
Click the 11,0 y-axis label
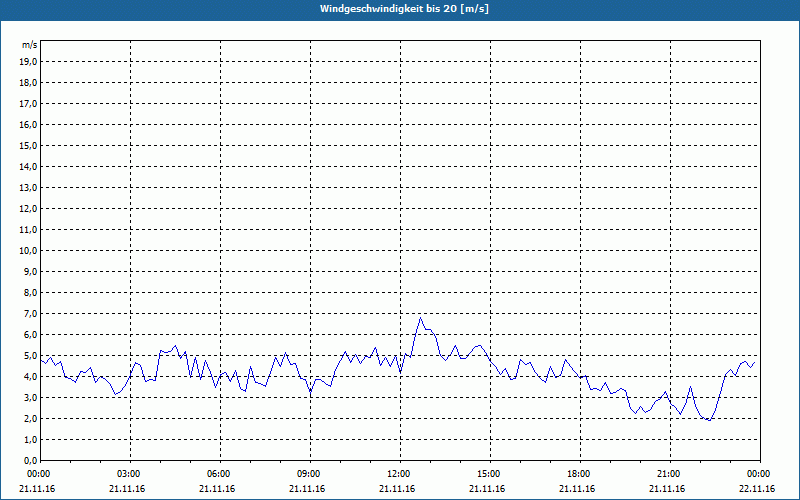click(28, 230)
